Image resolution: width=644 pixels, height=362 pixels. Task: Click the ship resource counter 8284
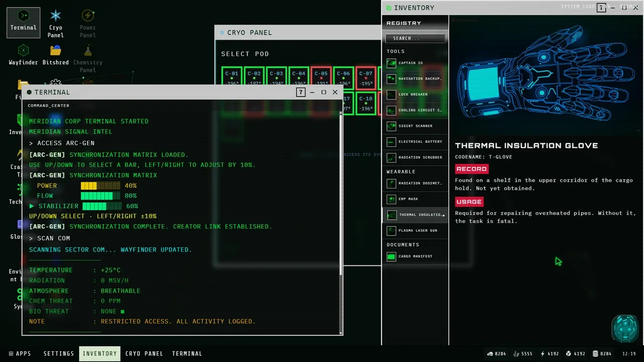pyautogui.click(x=497, y=353)
